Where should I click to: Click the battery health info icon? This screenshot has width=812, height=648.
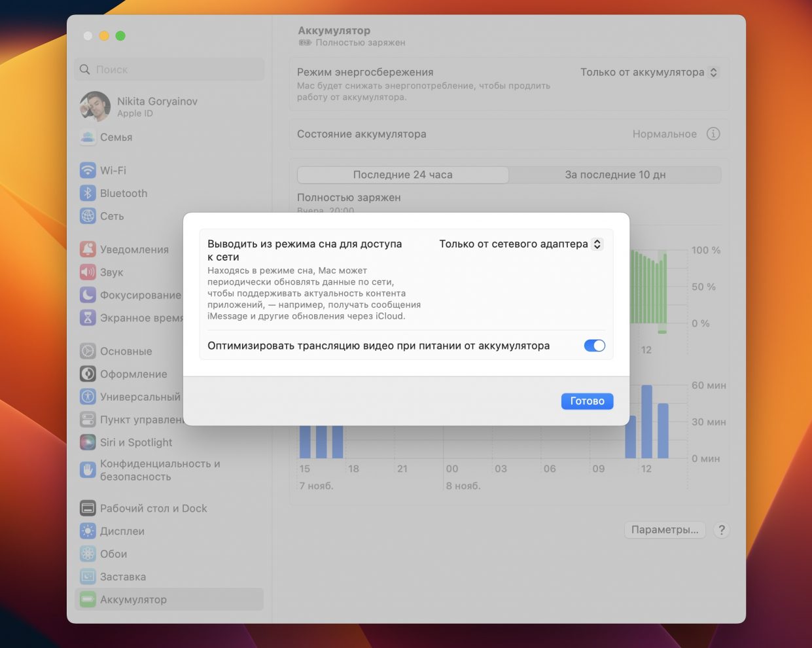[713, 134]
